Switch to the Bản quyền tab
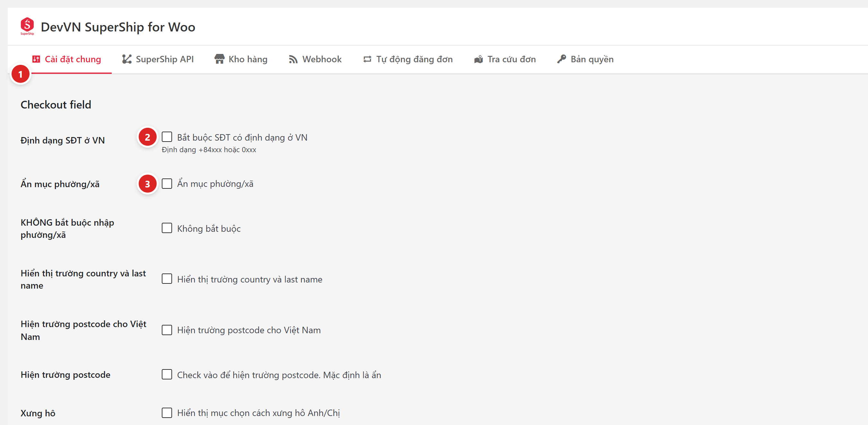868x425 pixels. 585,59
